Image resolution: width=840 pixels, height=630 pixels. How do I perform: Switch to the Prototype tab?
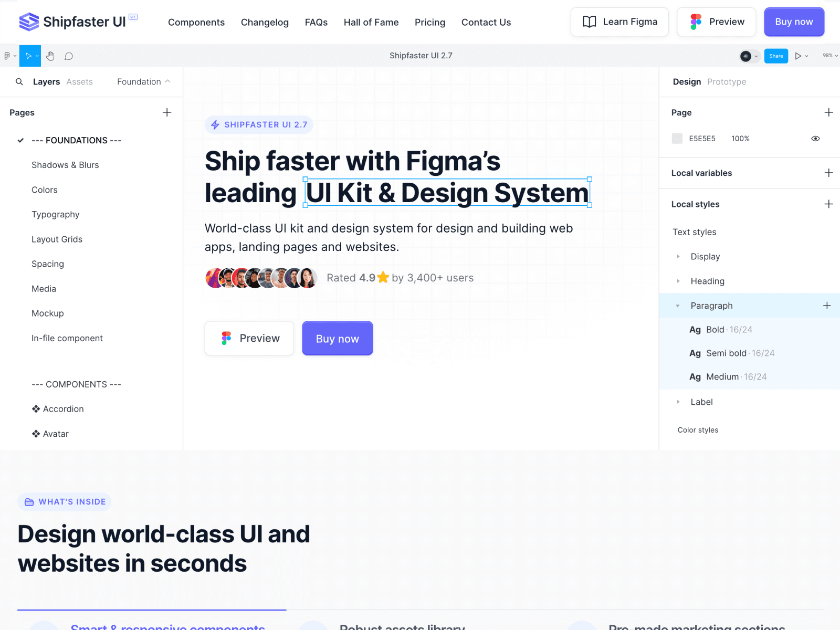pyautogui.click(x=727, y=82)
